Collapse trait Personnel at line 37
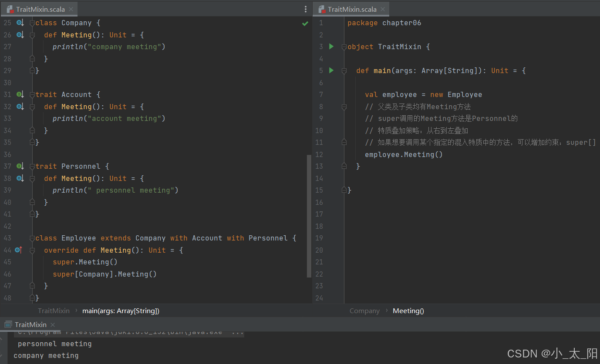 pos(32,166)
